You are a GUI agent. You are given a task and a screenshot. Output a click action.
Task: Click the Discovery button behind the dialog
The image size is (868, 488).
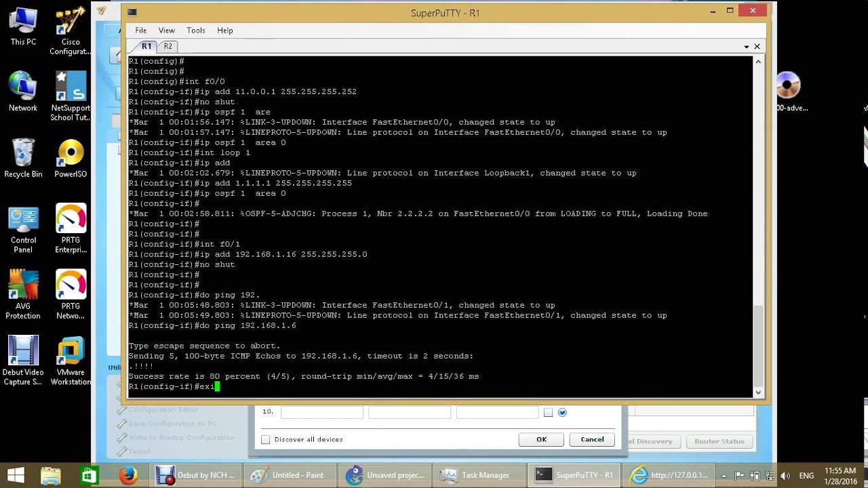(x=654, y=441)
